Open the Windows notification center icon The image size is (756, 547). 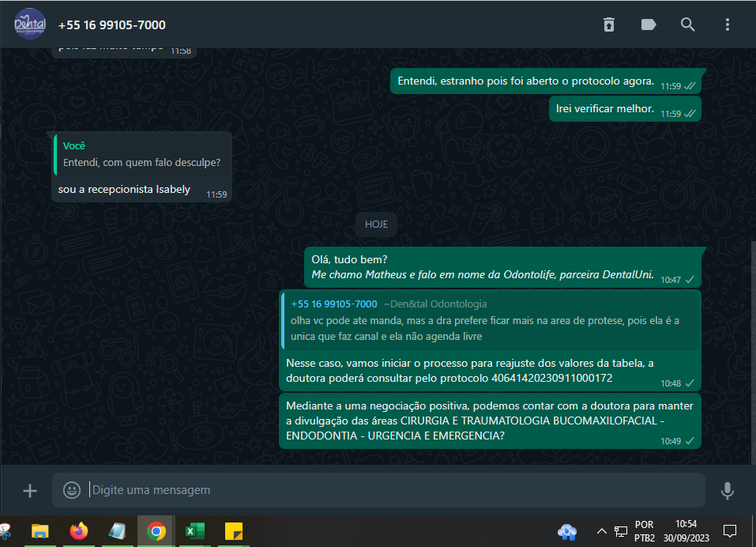tap(730, 531)
